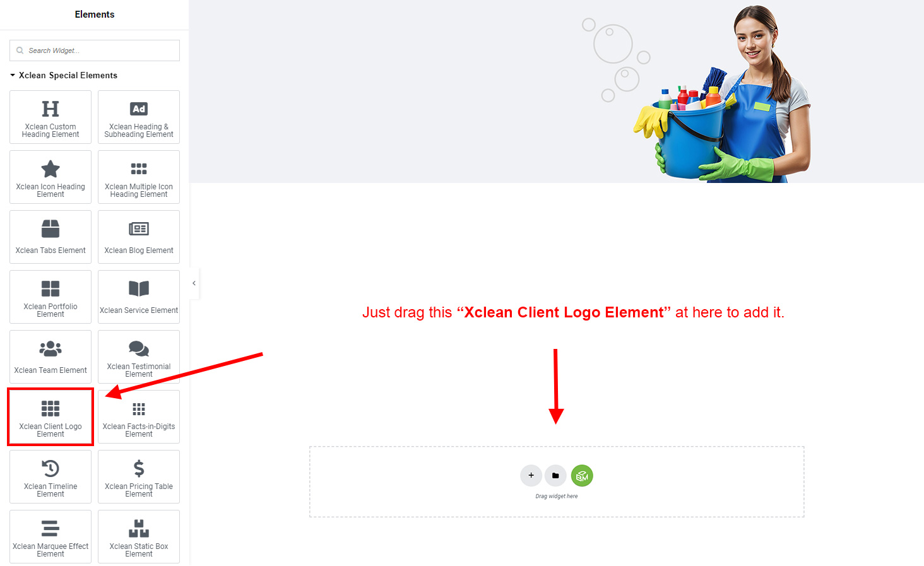Select the Xclean Marquee Effect Element
Image resolution: width=924 pixels, height=566 pixels.
pos(50,536)
